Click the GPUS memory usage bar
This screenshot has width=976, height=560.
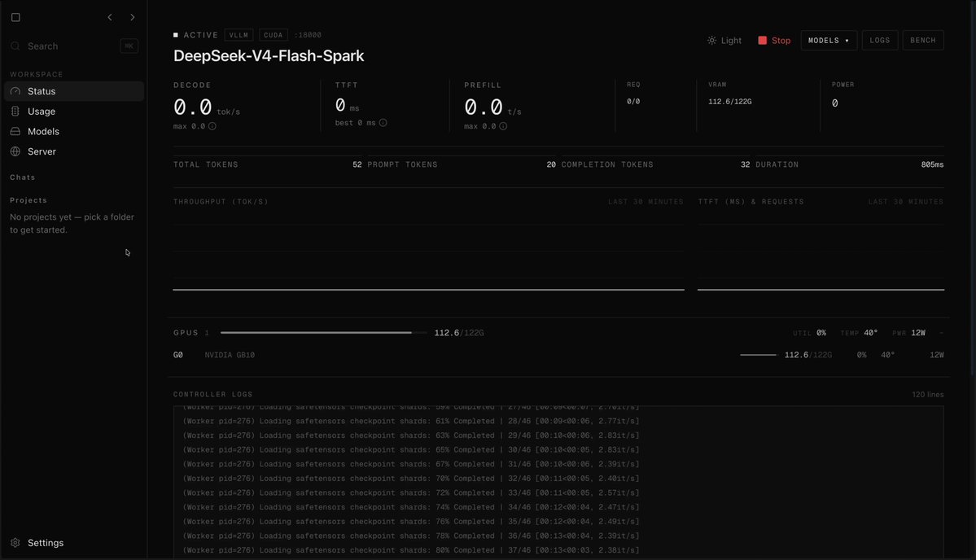(x=324, y=333)
